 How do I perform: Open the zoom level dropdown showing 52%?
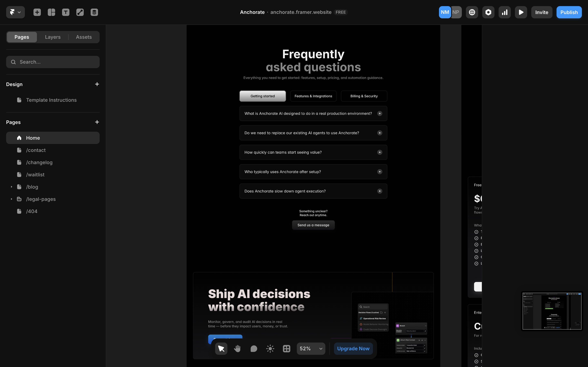click(311, 348)
